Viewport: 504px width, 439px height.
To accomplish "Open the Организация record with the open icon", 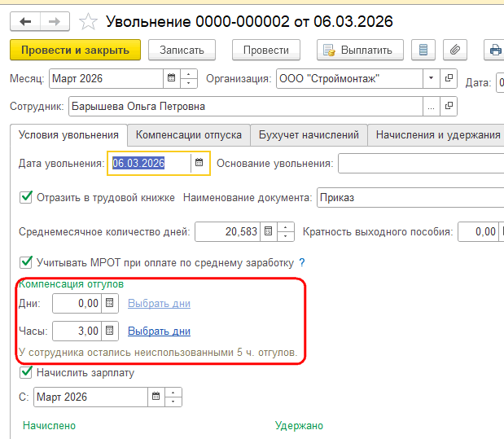I will pyautogui.click(x=449, y=78).
